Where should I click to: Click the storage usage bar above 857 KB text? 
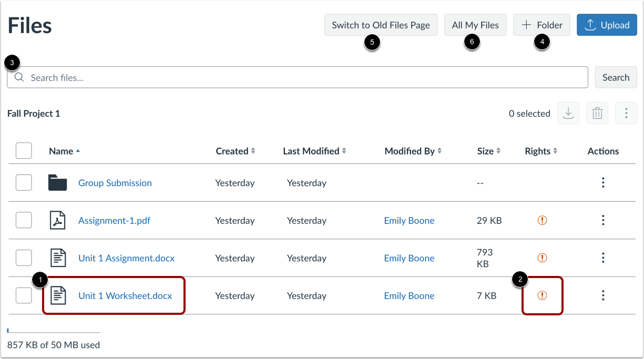coord(53,331)
